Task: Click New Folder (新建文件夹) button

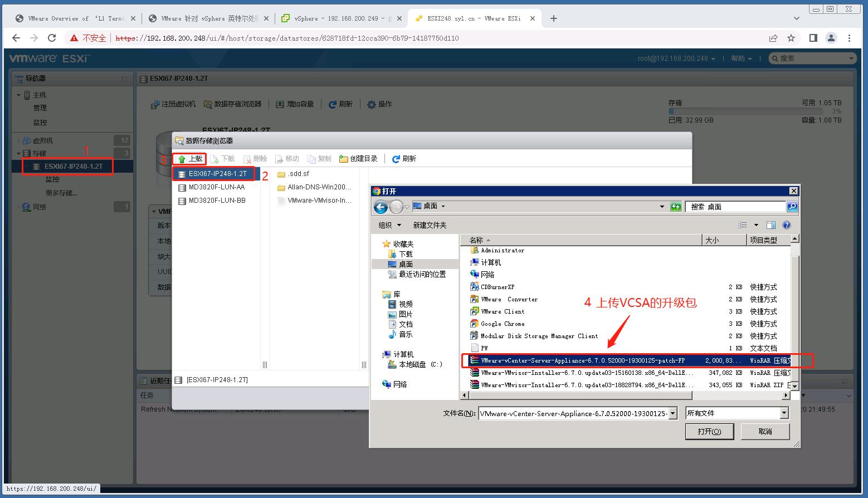Action: coord(430,225)
